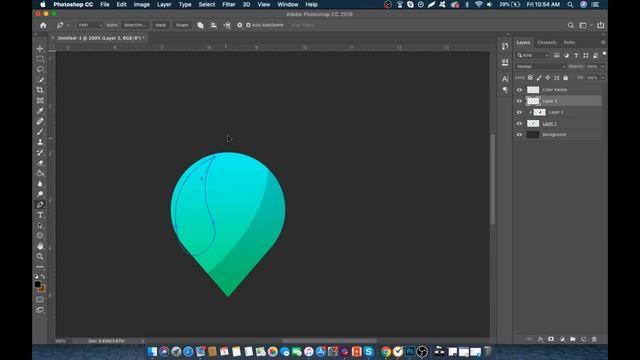Select the Lasso tool
Viewport: 640px width, 360px height.
click(x=40, y=69)
